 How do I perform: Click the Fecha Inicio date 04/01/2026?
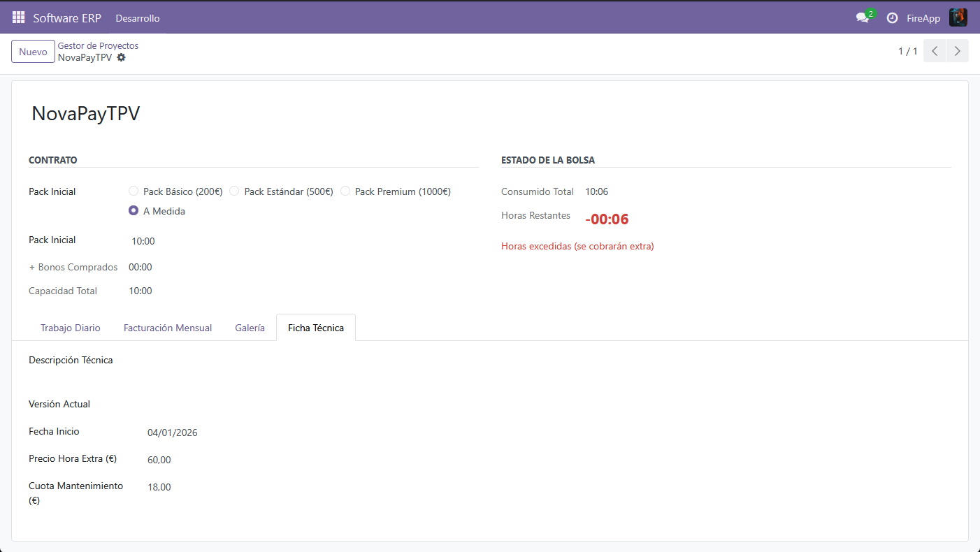[173, 433]
